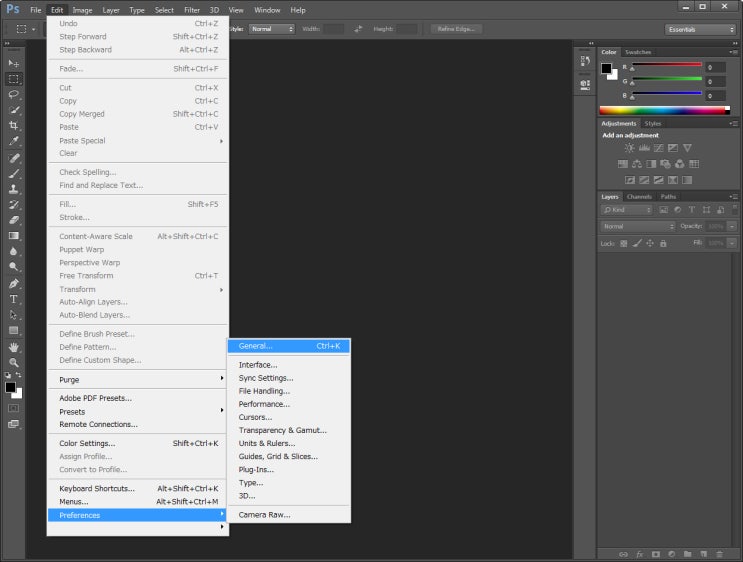Select the Rectangular Marquee tool in toolbox
The image size is (743, 562).
pos(14,79)
